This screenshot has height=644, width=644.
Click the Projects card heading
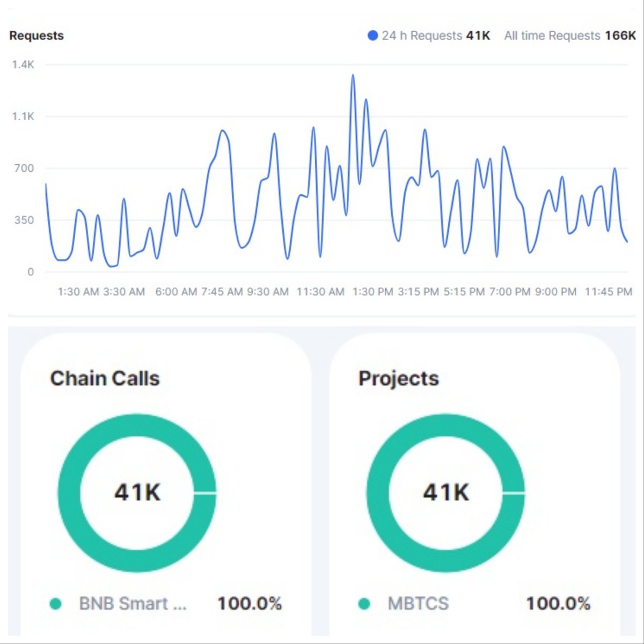coord(399,378)
